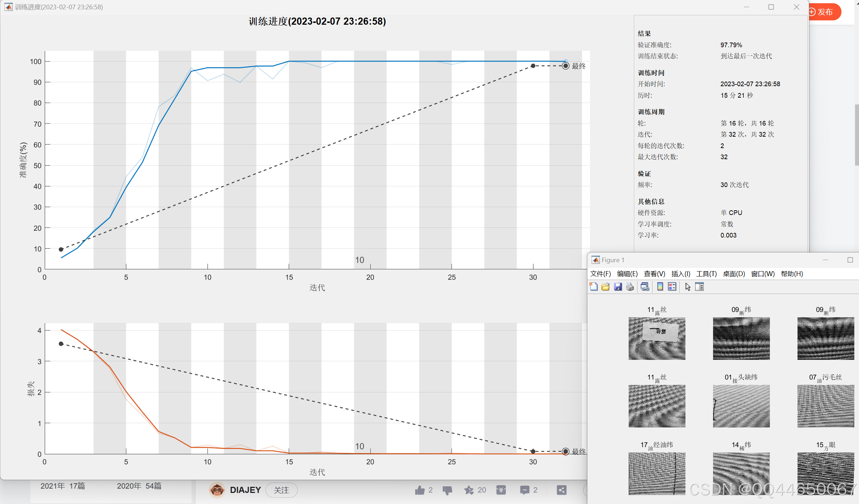Open the 工具(T) menu
Screen dimensions: 859x504
coord(706,274)
